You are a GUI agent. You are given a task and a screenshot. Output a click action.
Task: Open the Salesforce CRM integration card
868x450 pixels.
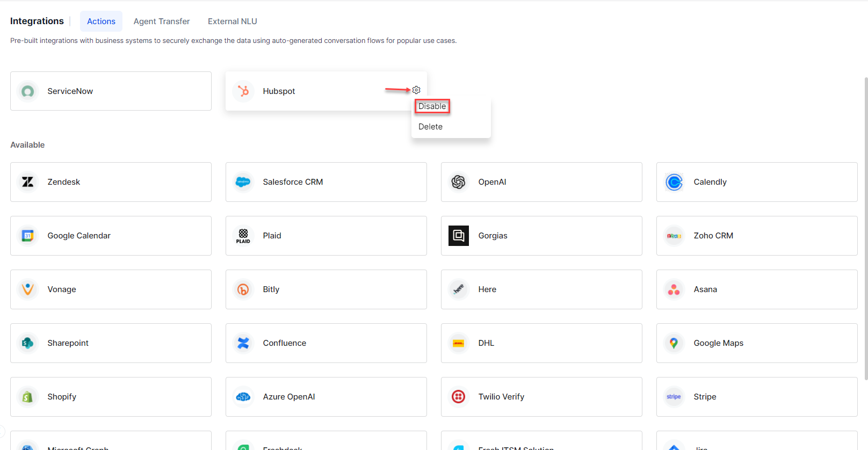[x=326, y=182]
